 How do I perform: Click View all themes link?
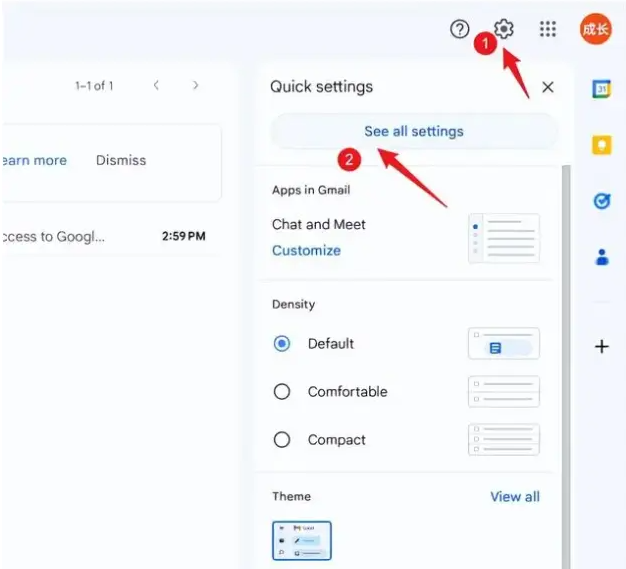click(515, 496)
